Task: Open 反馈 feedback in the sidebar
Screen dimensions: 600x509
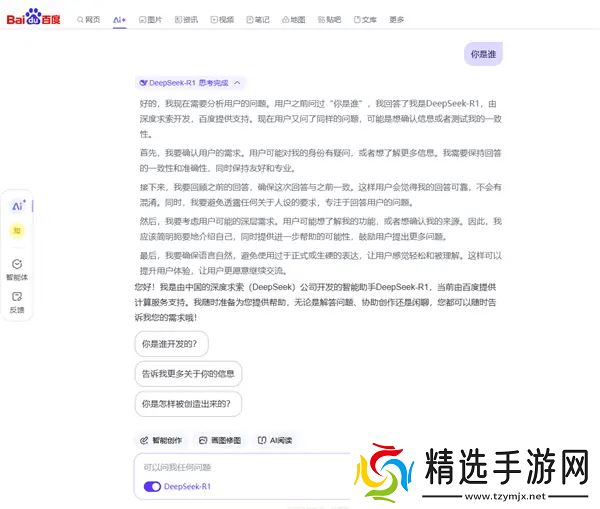Action: click(17, 301)
